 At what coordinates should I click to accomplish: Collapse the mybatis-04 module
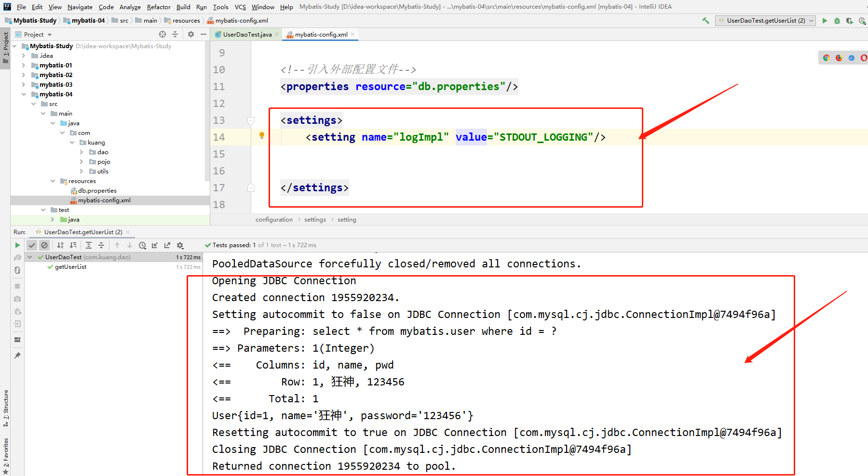click(x=24, y=94)
